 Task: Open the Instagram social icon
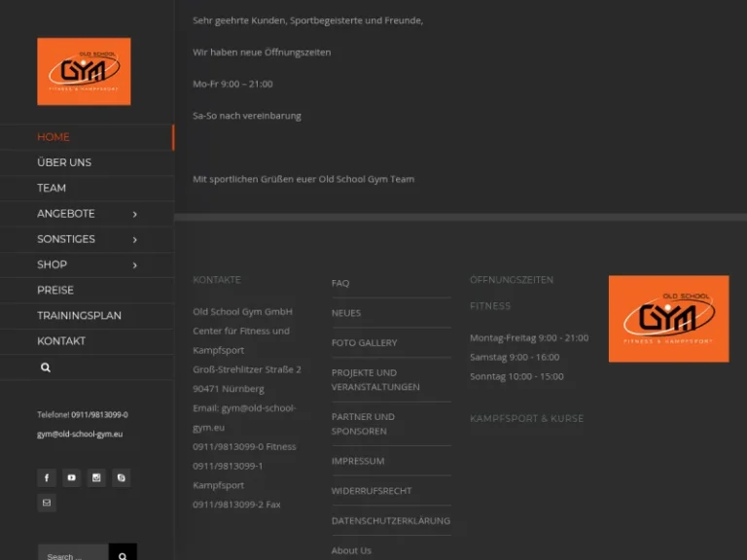[x=96, y=477]
